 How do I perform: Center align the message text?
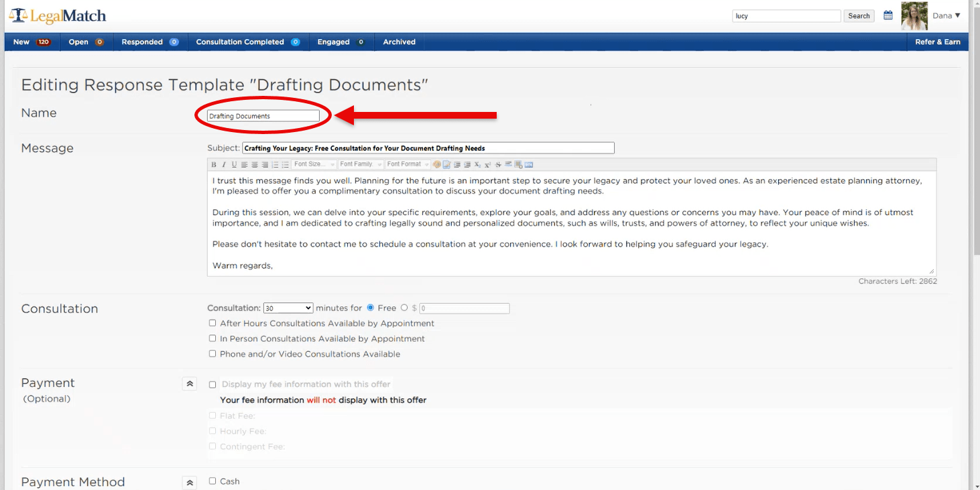tap(255, 165)
